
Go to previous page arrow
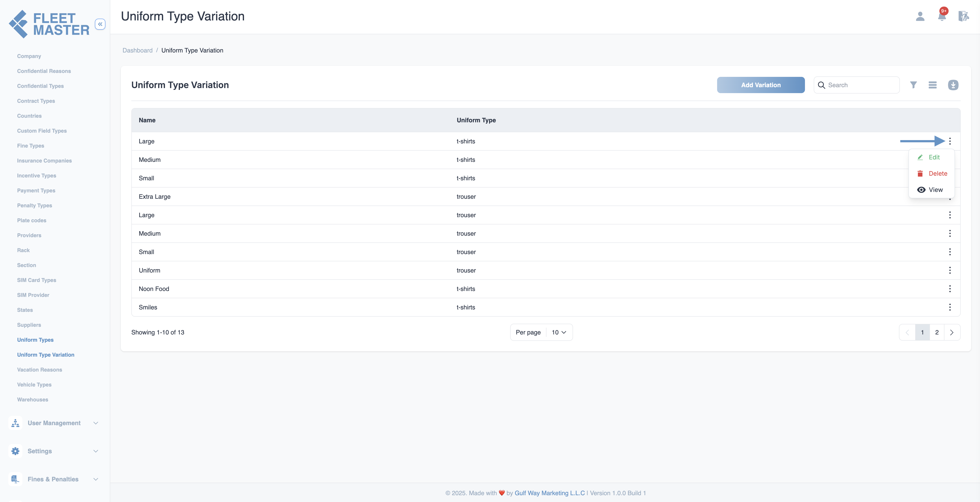(907, 332)
